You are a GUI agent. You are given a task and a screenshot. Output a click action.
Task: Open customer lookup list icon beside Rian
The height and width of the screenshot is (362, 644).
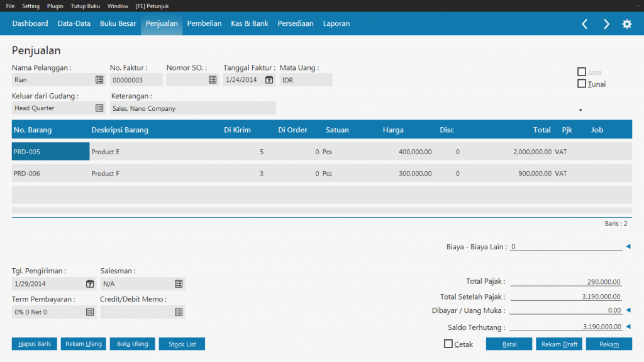pos(99,80)
